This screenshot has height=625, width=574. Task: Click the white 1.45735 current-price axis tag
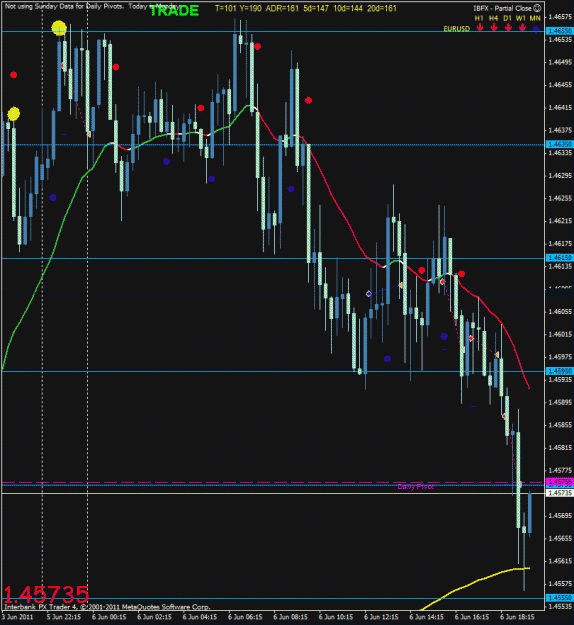[x=560, y=493]
